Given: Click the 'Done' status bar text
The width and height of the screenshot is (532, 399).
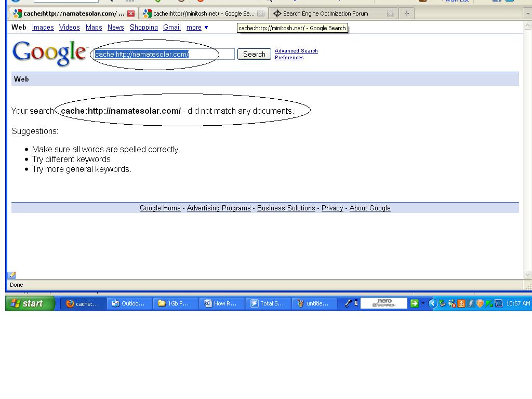Looking at the screenshot, I should pyautogui.click(x=16, y=285).
